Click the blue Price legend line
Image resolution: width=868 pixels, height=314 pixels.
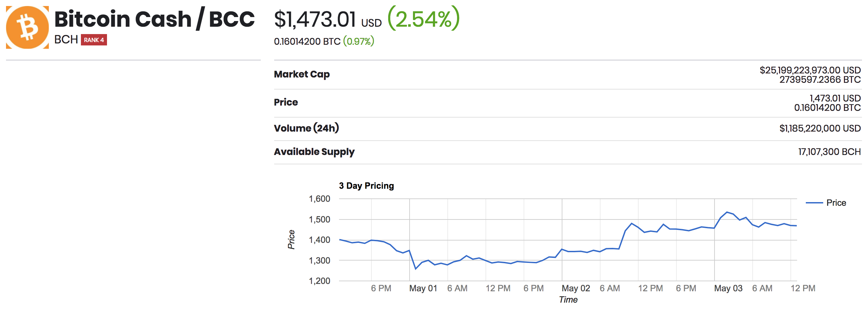pos(814,203)
